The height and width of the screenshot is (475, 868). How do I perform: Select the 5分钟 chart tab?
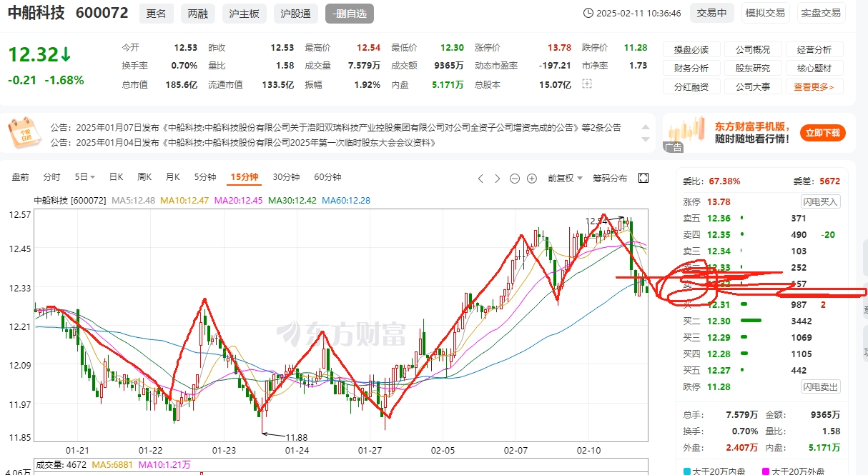[204, 177]
